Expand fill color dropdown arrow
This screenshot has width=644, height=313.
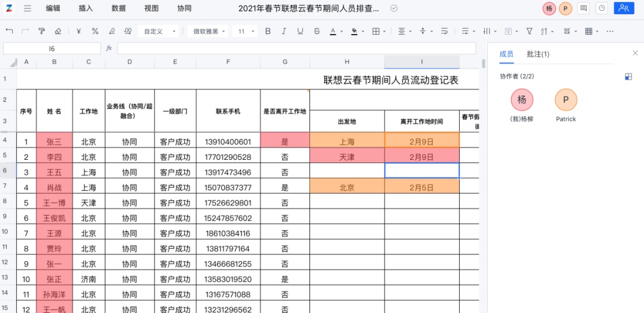pos(363,32)
